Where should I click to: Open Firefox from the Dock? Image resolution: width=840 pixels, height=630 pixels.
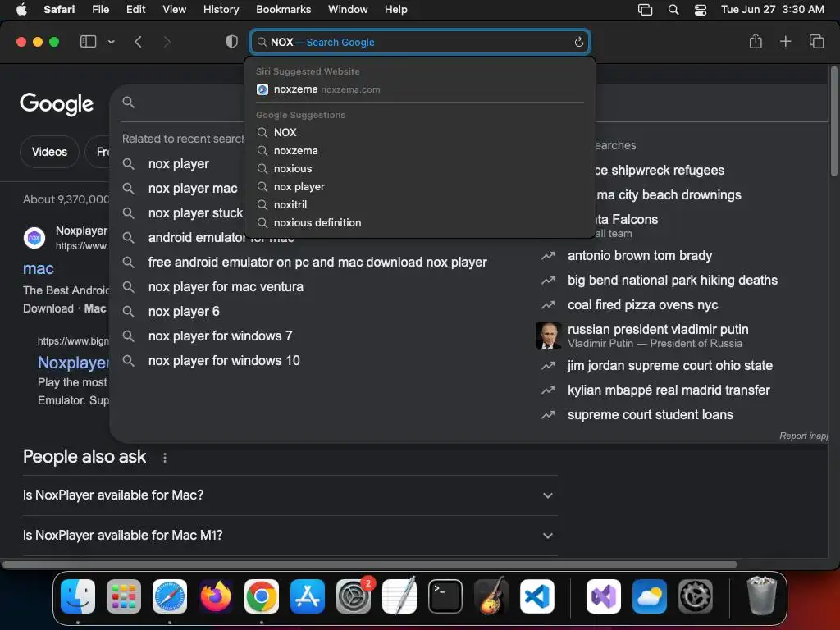[216, 596]
